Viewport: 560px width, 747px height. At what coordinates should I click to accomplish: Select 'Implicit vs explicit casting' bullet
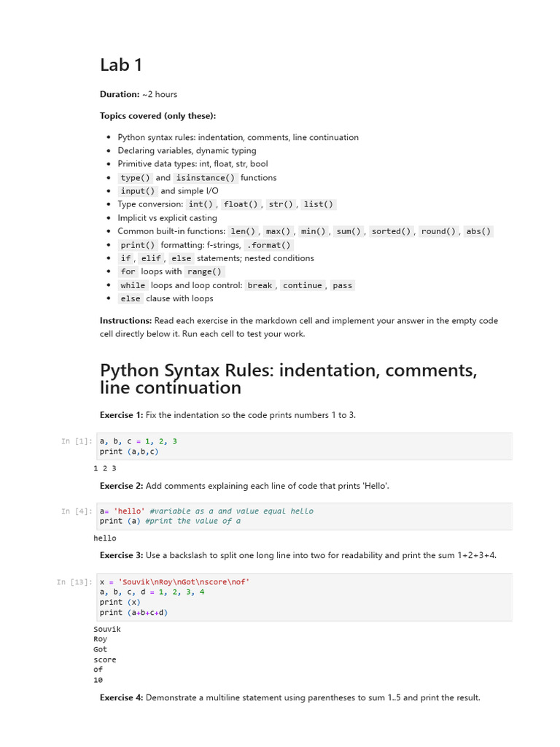pyautogui.click(x=167, y=217)
